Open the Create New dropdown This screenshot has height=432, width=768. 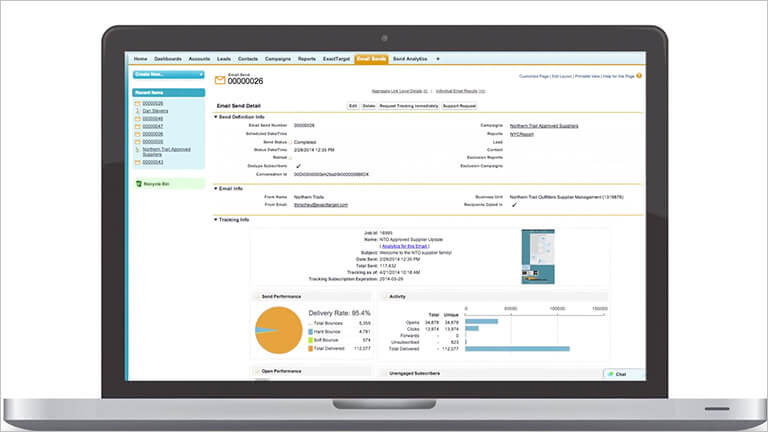168,74
